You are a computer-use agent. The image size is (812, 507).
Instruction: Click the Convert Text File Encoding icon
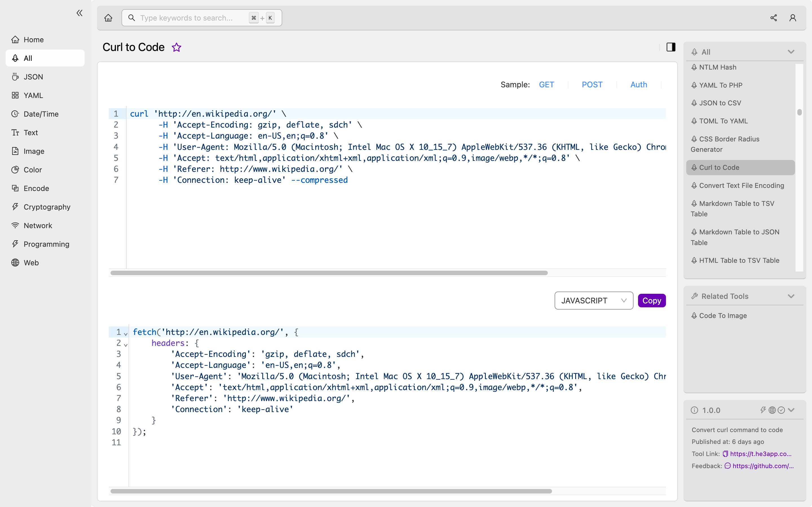tap(694, 185)
